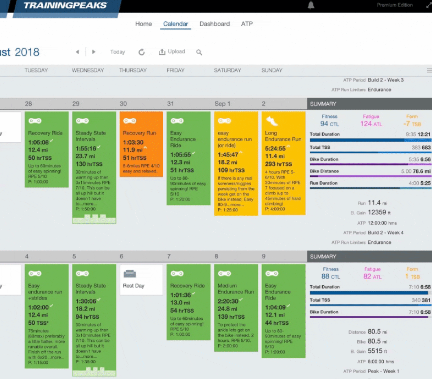Click the Premium Edition label
The height and width of the screenshot is (379, 432).
[395, 5]
